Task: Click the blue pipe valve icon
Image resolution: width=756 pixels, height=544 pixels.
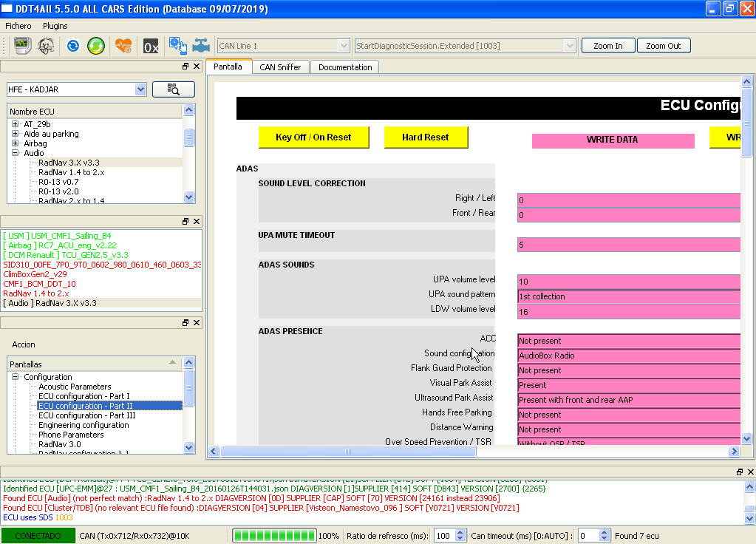Action: pyautogui.click(x=201, y=46)
